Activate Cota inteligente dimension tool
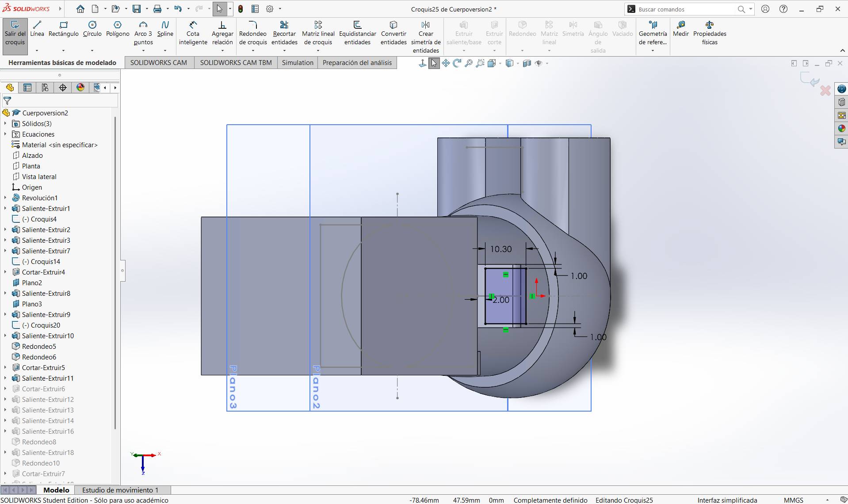The width and height of the screenshot is (848, 504). click(193, 33)
